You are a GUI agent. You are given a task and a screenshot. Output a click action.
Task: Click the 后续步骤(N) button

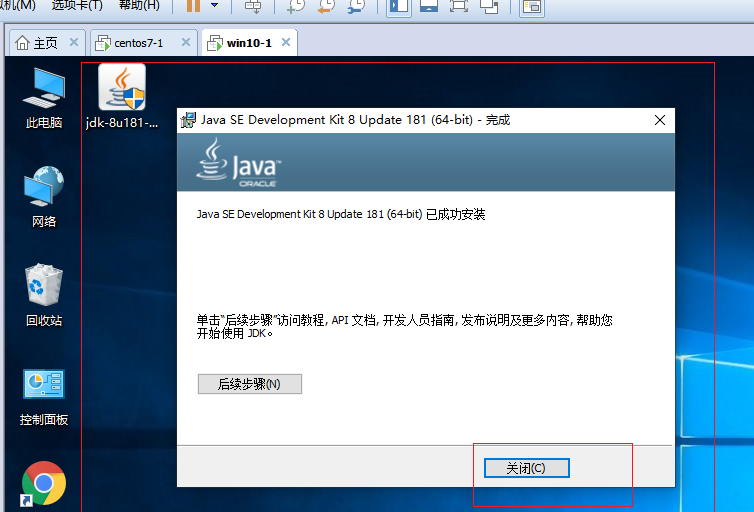point(250,384)
